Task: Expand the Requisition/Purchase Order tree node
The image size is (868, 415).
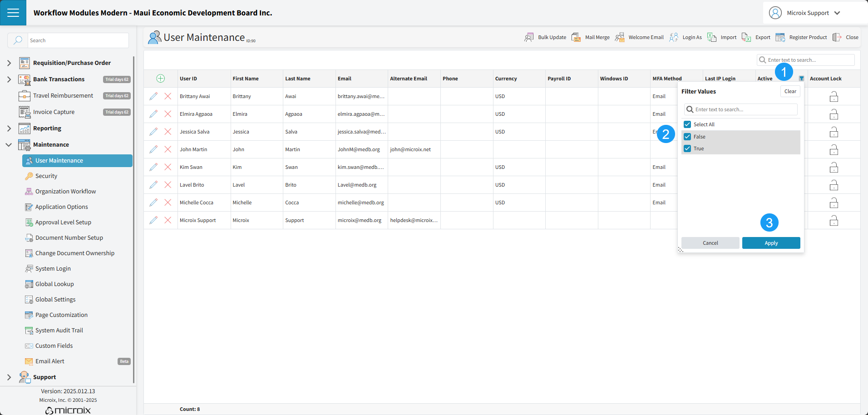Action: 9,63
